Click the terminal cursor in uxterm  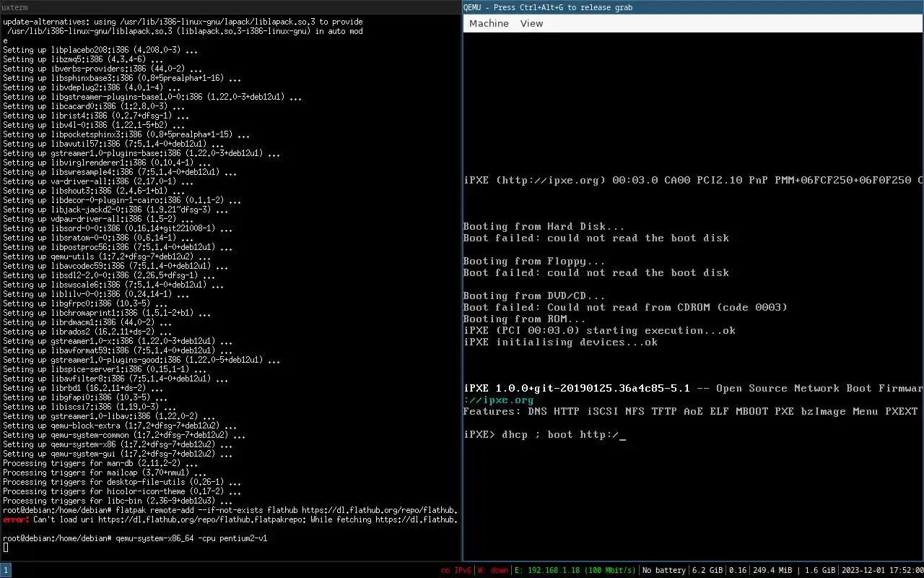click(6, 548)
